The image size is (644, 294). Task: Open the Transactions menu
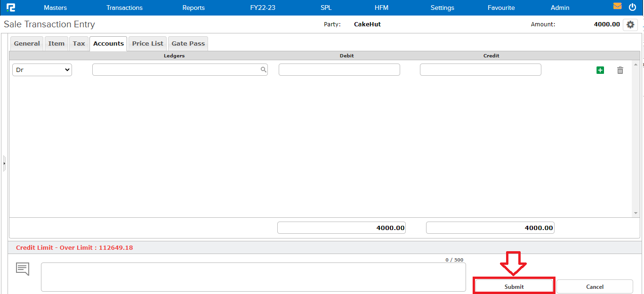click(x=124, y=8)
